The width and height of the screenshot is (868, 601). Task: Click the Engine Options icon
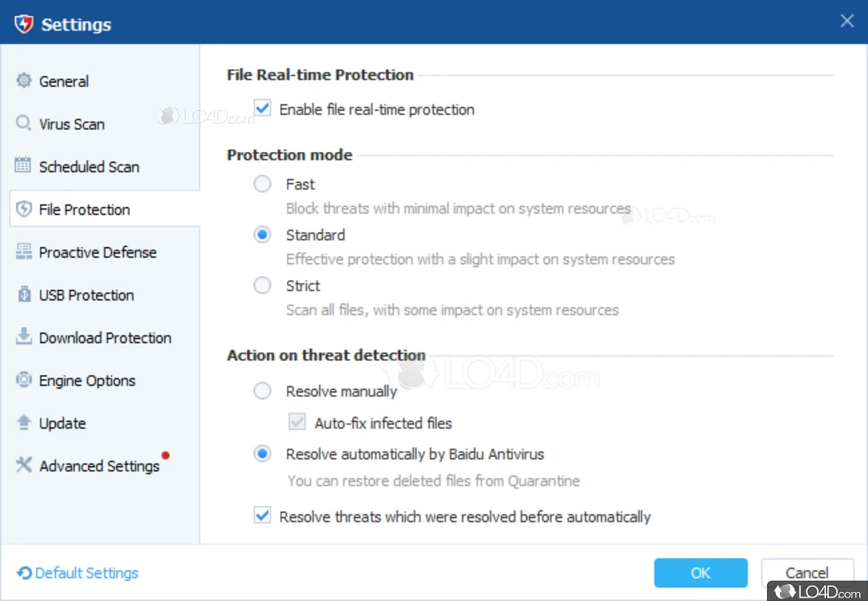(x=24, y=380)
